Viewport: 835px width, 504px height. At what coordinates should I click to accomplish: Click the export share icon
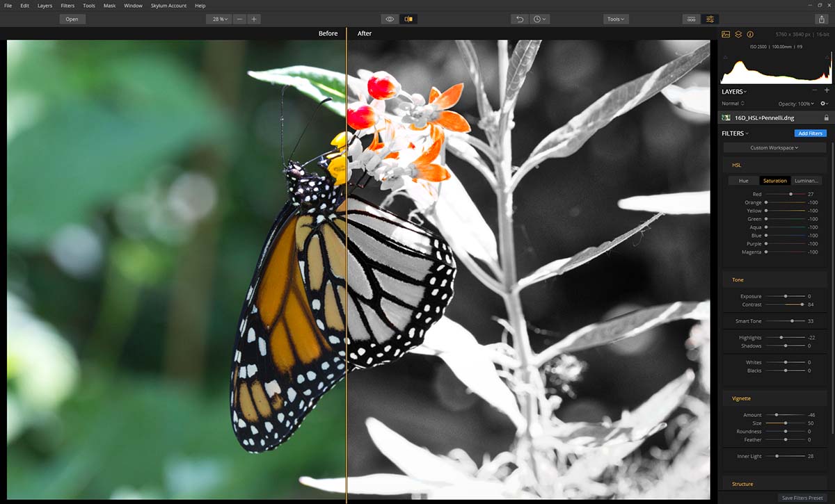[x=822, y=19]
